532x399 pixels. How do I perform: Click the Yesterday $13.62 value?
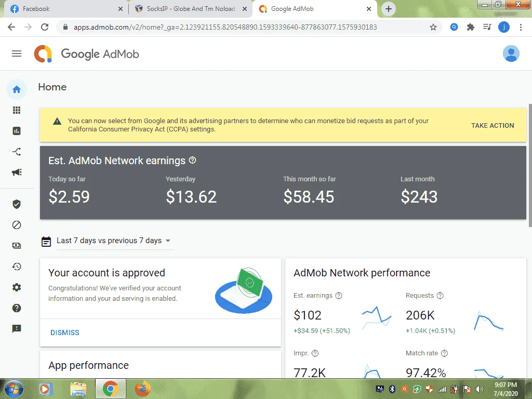click(x=191, y=197)
